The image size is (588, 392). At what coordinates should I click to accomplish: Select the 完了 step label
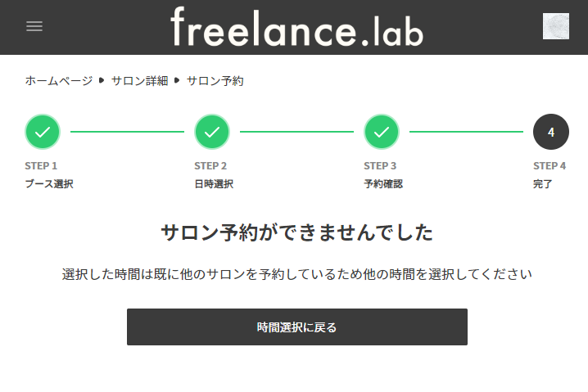543,184
